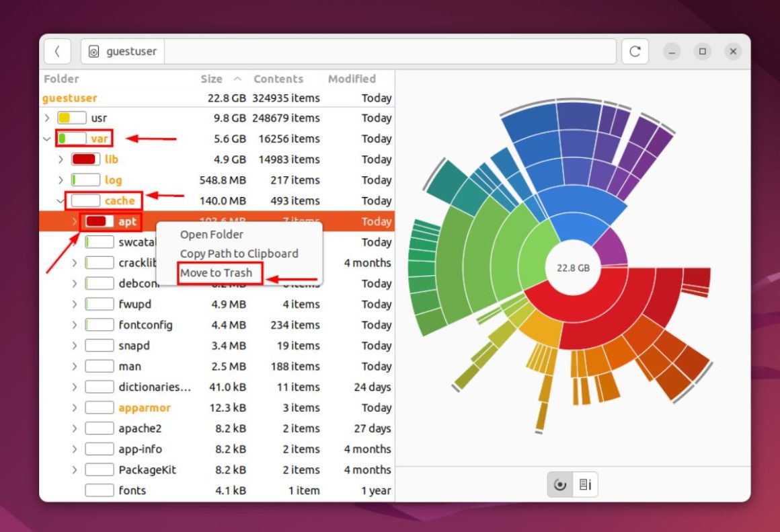Select Copy Path to Clipboard
This screenshot has height=532, width=780.
click(239, 254)
